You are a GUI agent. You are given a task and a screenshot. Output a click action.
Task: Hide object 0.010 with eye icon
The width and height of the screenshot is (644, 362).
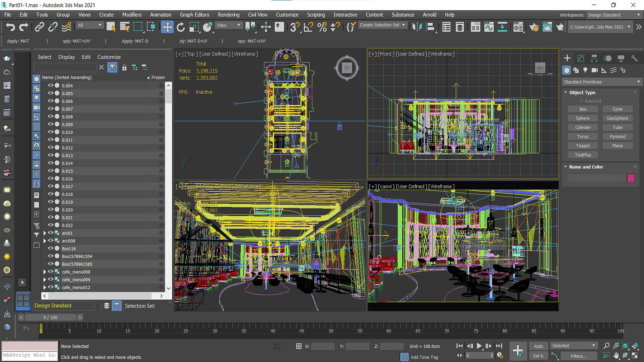click(50, 132)
